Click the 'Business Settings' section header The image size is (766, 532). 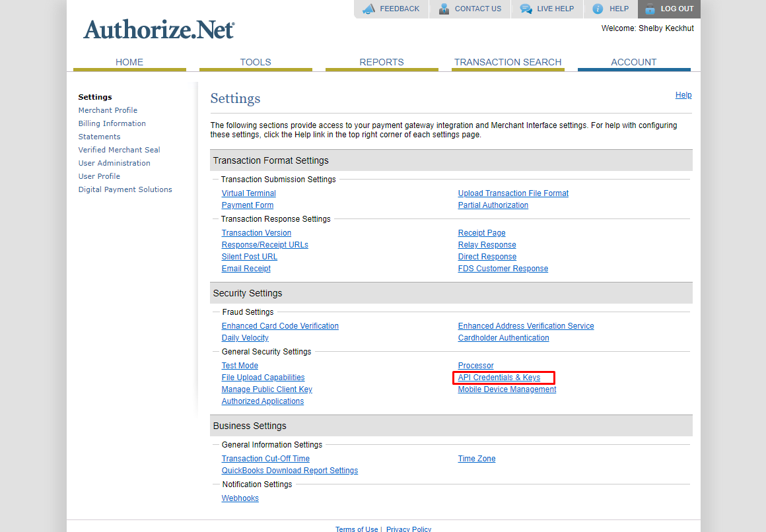point(452,426)
